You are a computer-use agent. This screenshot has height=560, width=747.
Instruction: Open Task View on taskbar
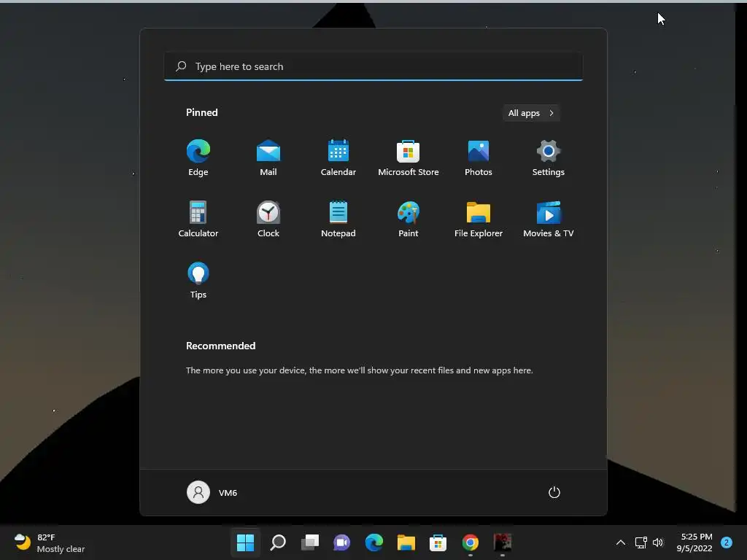(x=309, y=542)
